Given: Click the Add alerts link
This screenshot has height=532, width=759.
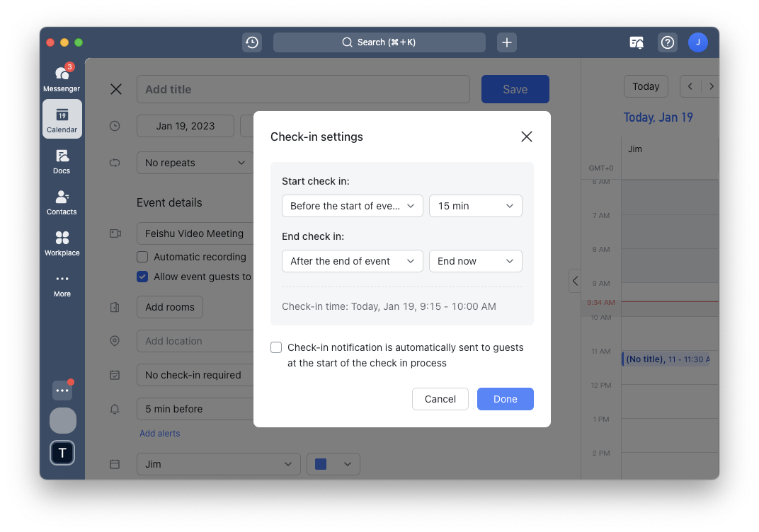Looking at the screenshot, I should (x=159, y=433).
